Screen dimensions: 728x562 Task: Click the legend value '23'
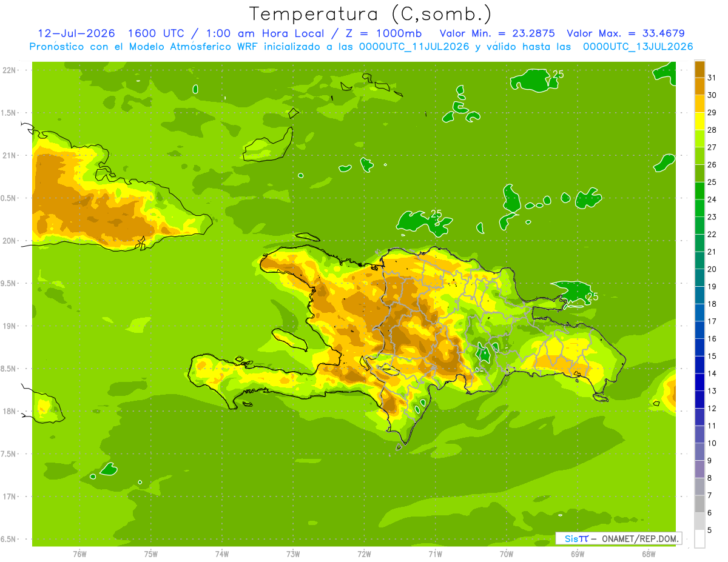pos(712,217)
